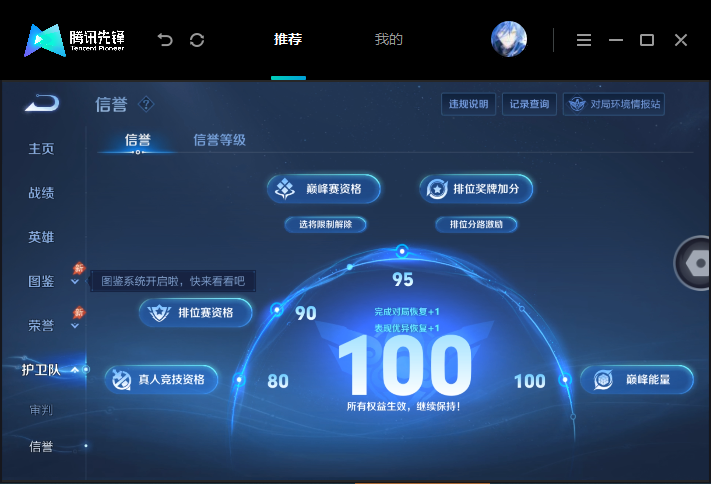Image resolution: width=711 pixels, height=484 pixels.
Task: Click the 排位奖牌加分 star icon
Action: pyautogui.click(x=437, y=189)
